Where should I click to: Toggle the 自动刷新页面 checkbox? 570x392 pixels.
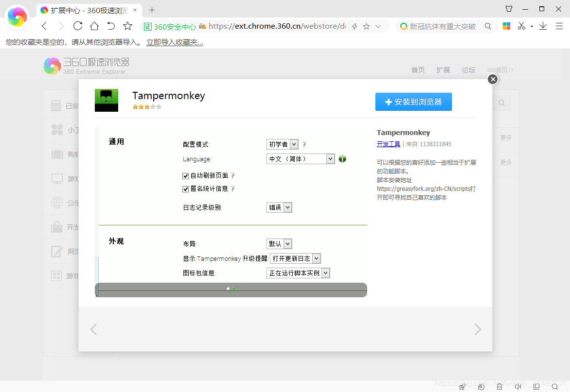click(185, 176)
